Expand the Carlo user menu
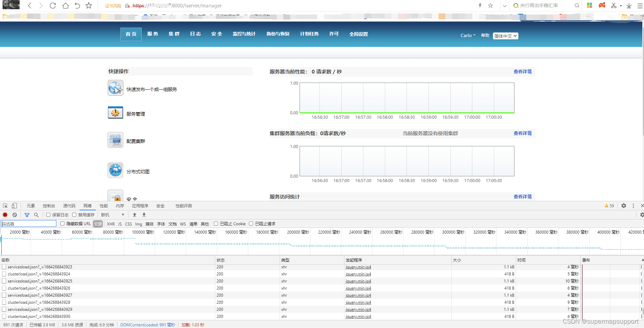The height and width of the screenshot is (328, 644). [468, 35]
